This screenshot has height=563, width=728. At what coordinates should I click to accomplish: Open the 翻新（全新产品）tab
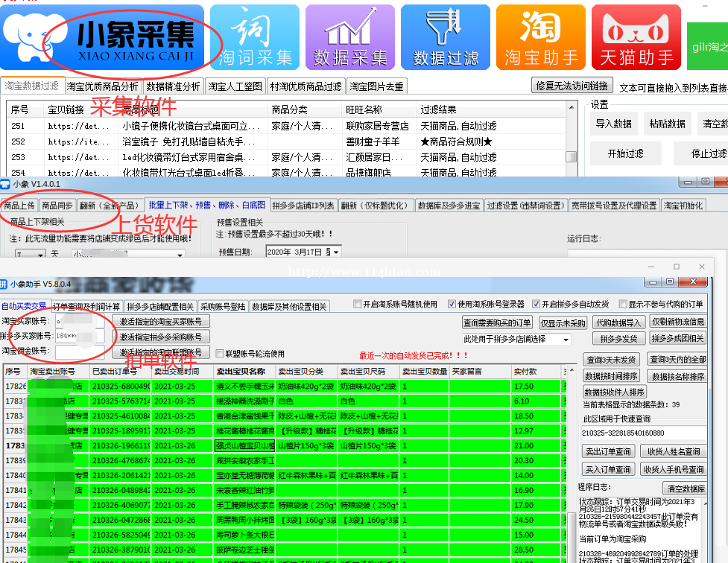tap(109, 205)
